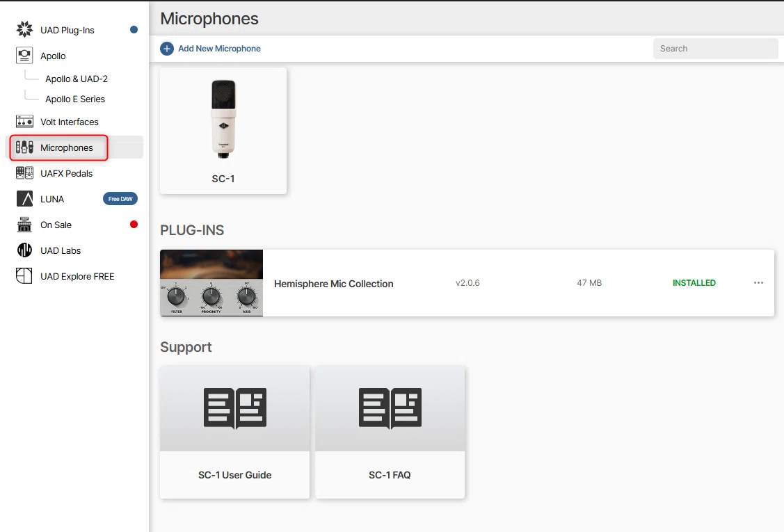Screen dimensions: 784x532
Task: Open UAD Explore FREE
Action: 77,277
